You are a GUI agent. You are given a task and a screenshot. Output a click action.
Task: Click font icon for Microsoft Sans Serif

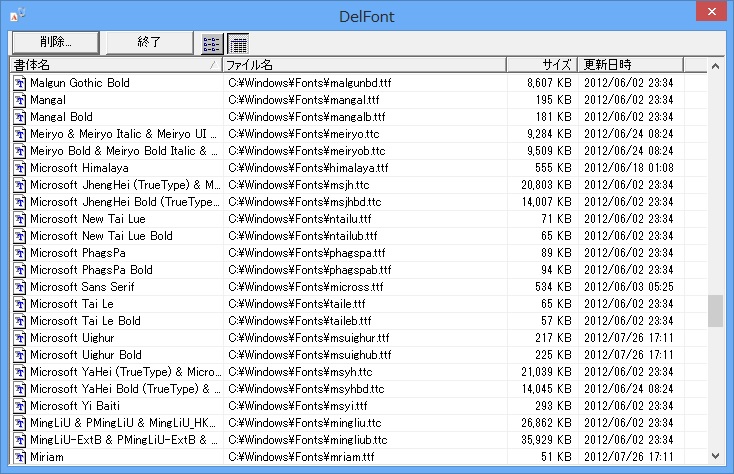(x=20, y=287)
